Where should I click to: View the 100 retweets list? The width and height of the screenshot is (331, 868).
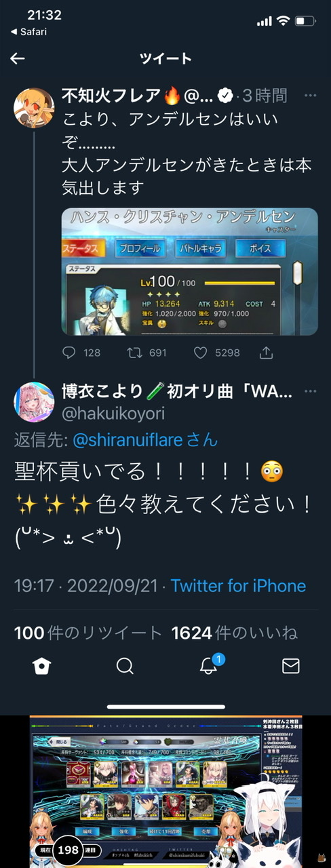88,633
